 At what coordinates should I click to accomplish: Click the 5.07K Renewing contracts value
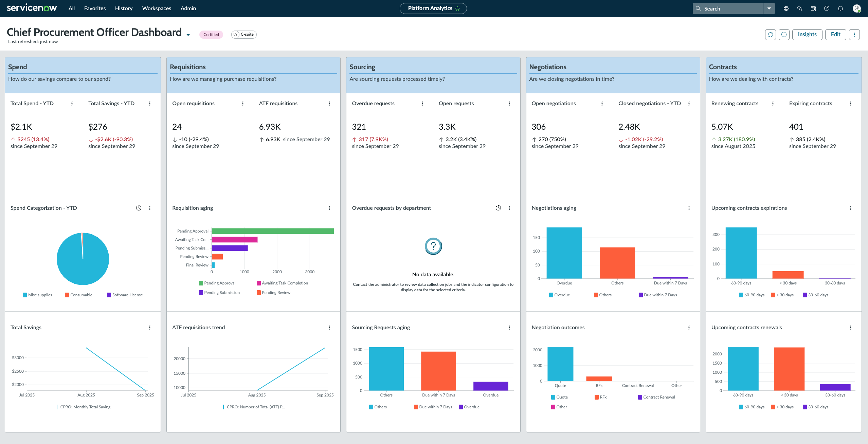pyautogui.click(x=722, y=127)
